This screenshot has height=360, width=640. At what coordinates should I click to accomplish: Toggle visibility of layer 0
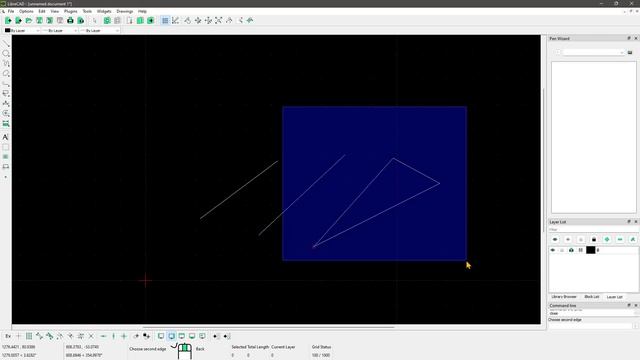click(553, 250)
